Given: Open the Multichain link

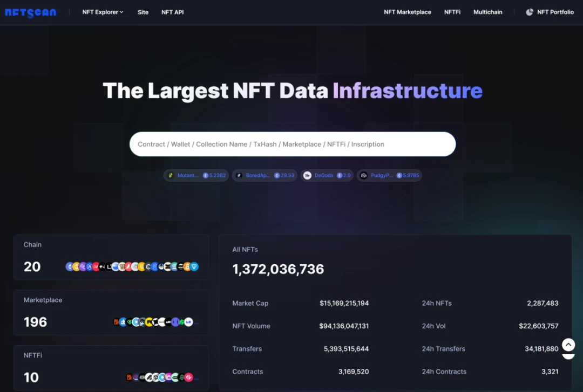Looking at the screenshot, I should [488, 12].
